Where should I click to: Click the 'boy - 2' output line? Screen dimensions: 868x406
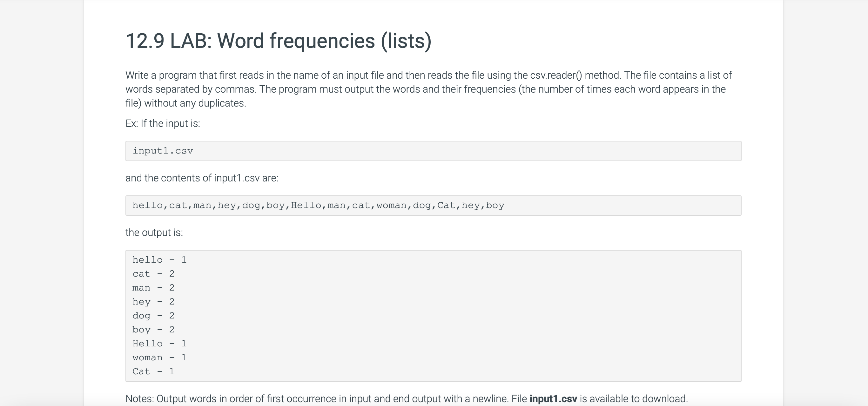(153, 330)
